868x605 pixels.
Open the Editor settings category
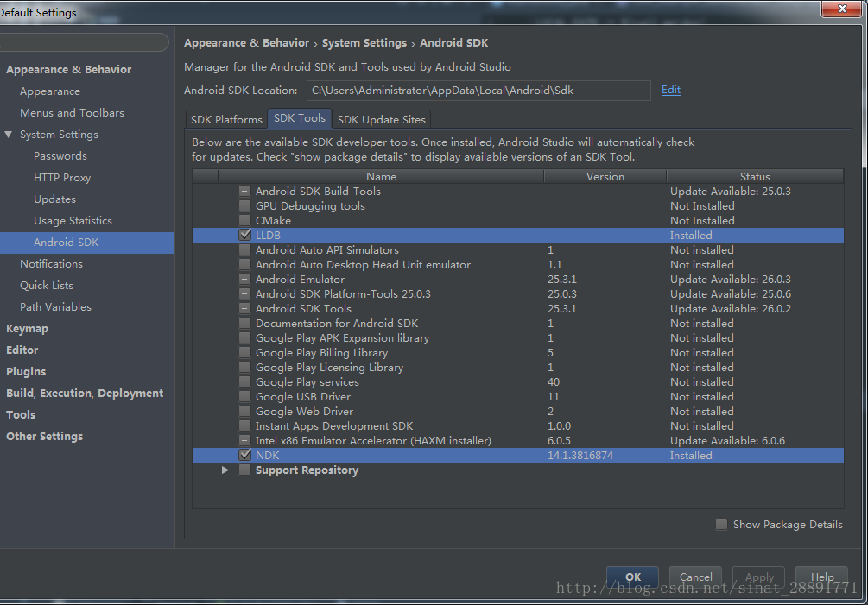22,350
